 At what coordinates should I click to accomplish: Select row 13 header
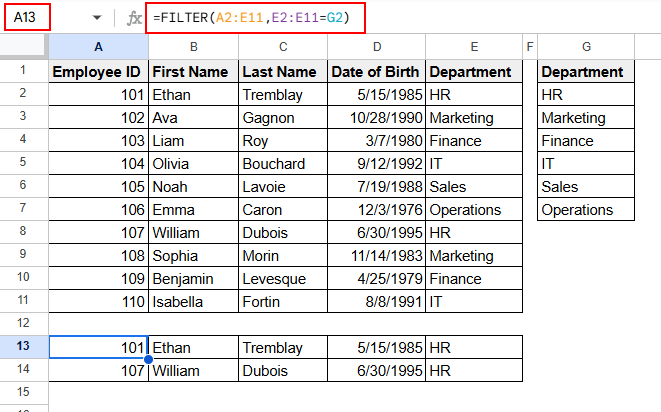coord(24,348)
